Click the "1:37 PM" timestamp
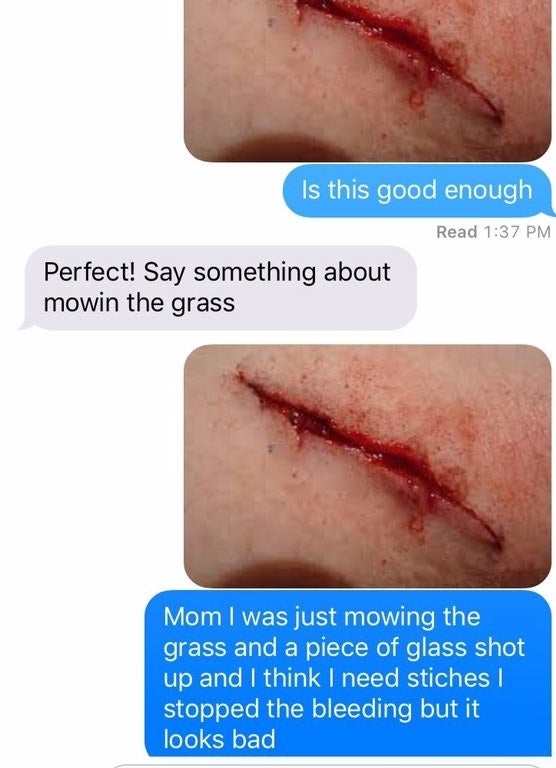 (x=517, y=232)
